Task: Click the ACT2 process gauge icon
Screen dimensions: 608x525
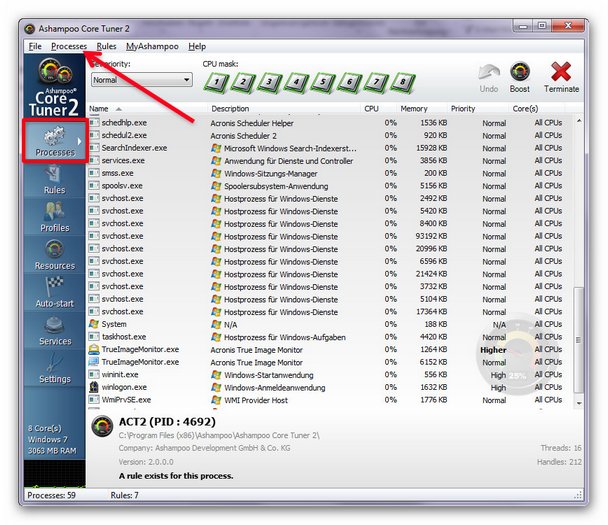Action: (x=102, y=426)
